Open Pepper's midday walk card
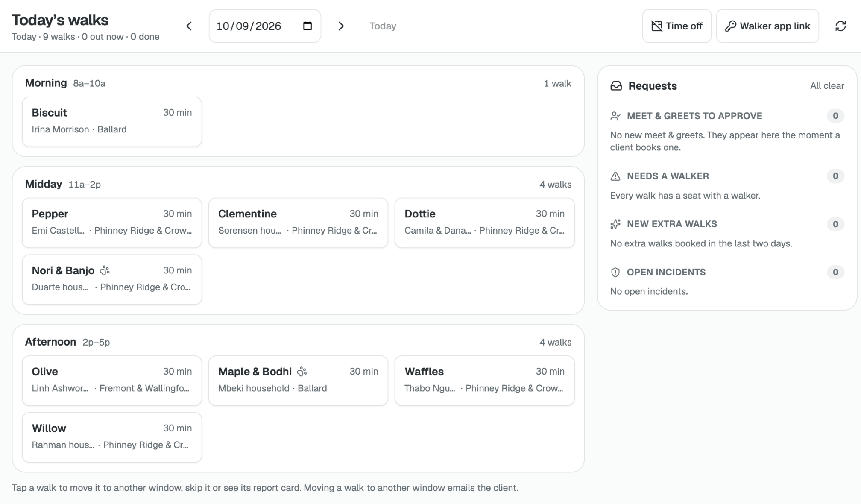Screen dimensions: 861x504 tap(112, 223)
